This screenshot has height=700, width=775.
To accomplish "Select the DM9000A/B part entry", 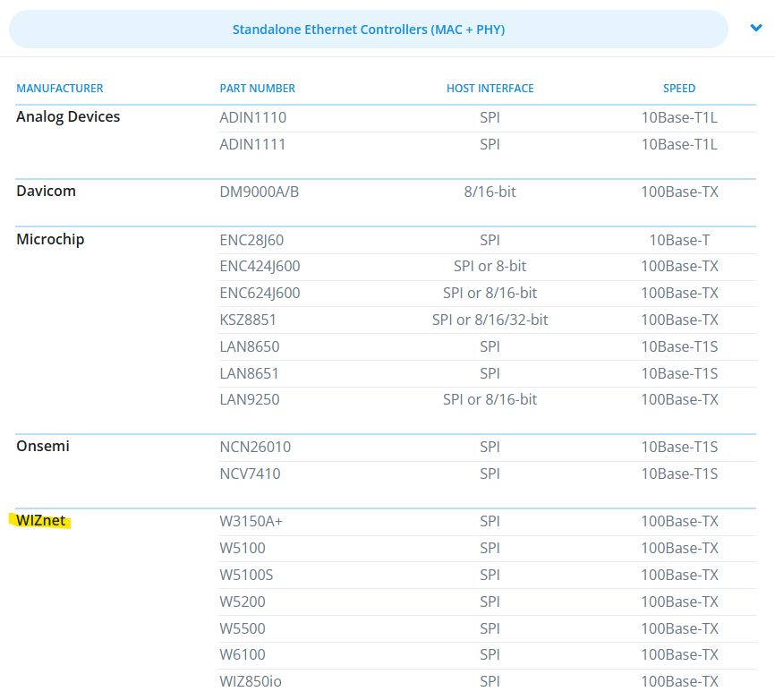I will pyautogui.click(x=260, y=192).
